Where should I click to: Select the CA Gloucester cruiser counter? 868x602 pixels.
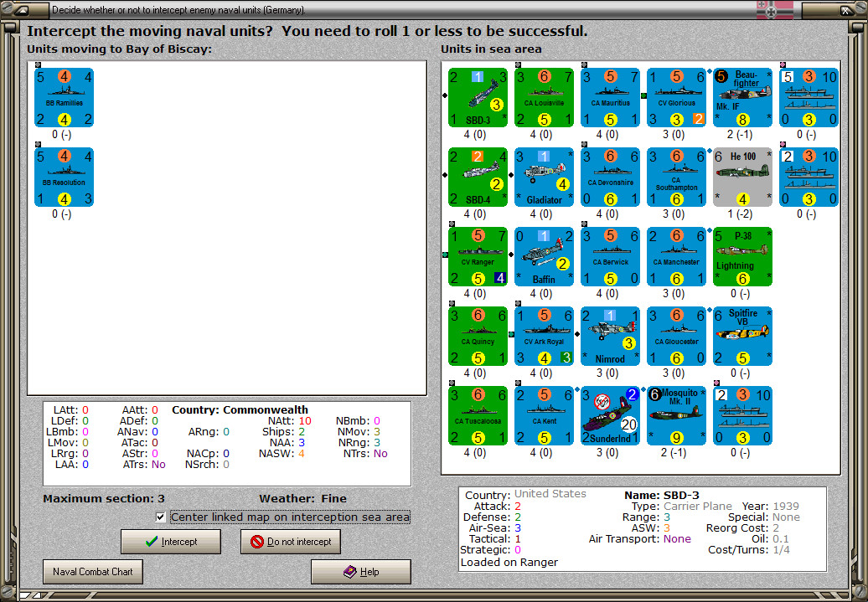point(676,337)
